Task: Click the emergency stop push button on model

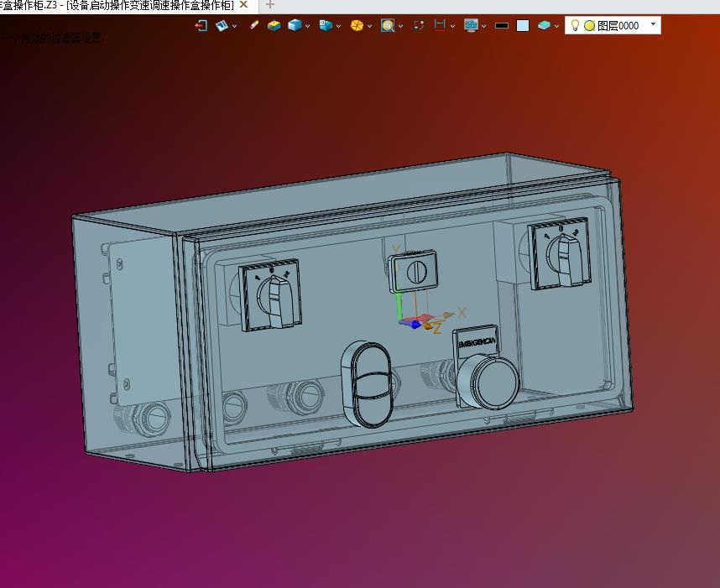Action: point(489,382)
